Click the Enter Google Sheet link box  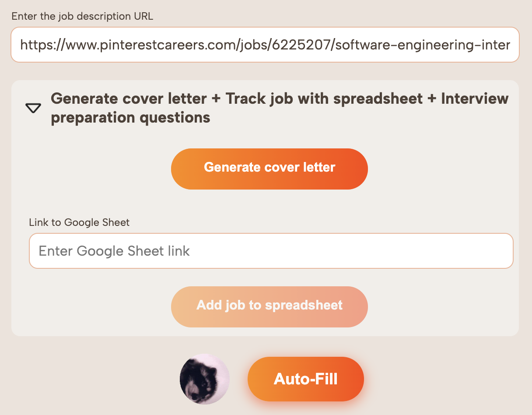tap(271, 250)
